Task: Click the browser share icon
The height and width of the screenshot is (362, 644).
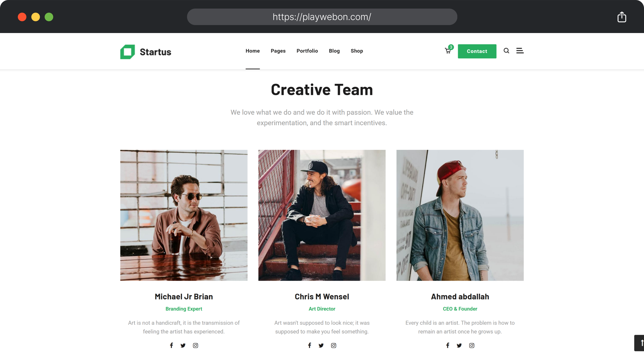Action: pyautogui.click(x=622, y=17)
